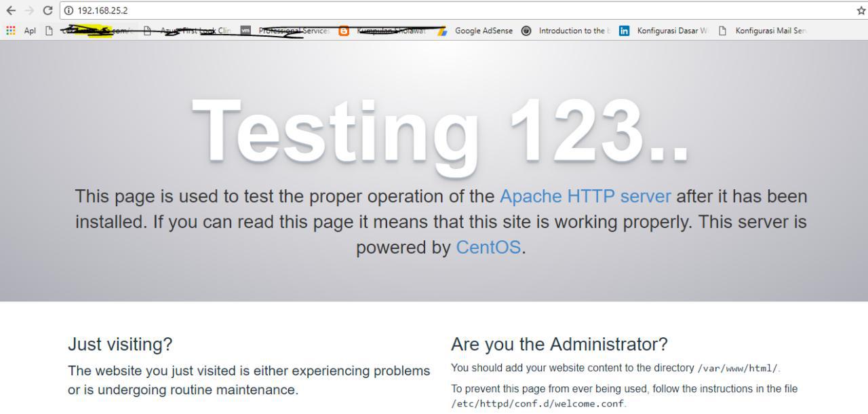View site information icon beside 192.168.25.2
The height and width of the screenshot is (414, 868).
[x=68, y=11]
